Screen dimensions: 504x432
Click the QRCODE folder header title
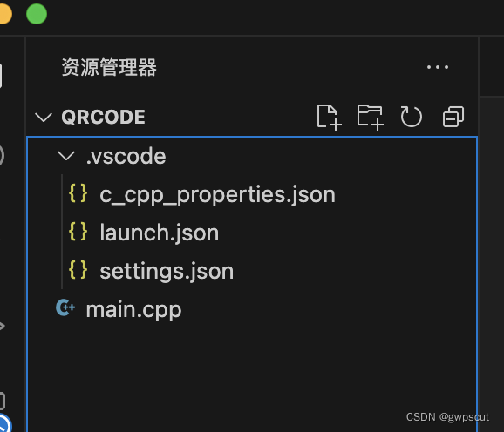(103, 117)
